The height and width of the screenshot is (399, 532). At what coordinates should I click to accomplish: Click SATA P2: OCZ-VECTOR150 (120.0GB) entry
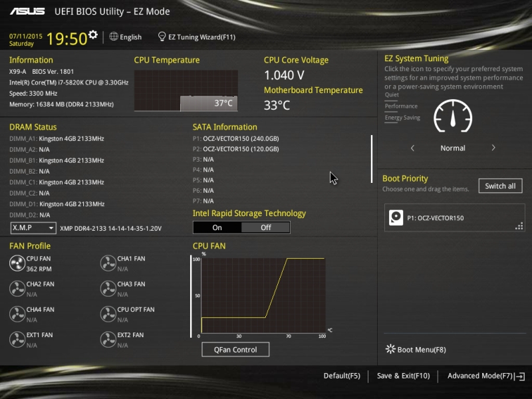pyautogui.click(x=236, y=149)
